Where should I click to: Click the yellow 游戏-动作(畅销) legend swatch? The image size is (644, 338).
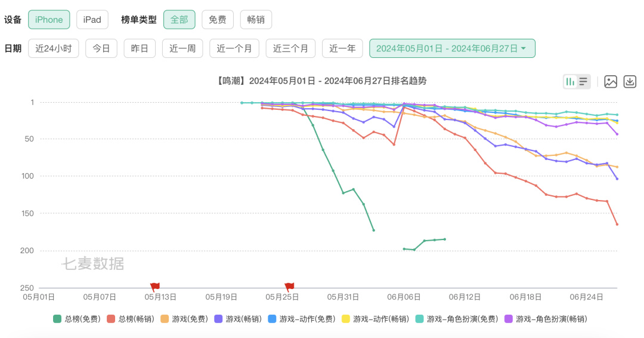[x=345, y=319]
